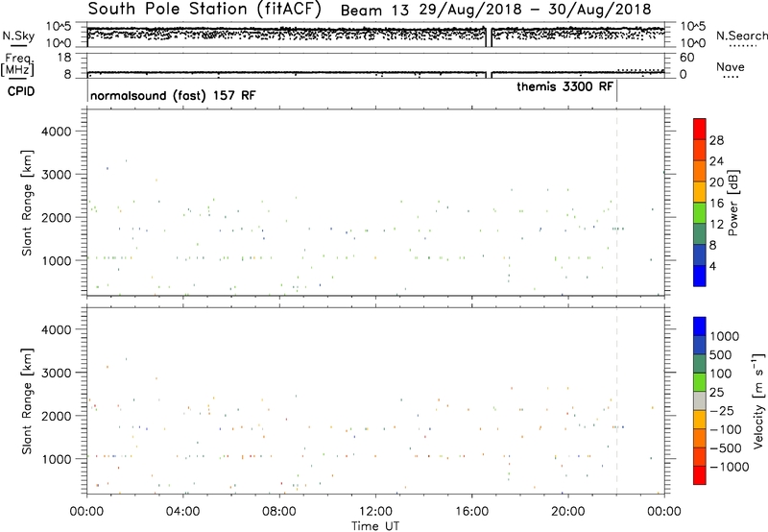Viewport: 768px width, 532px height.
Task: Click the data gap in N.Sky noise panel
Action: tap(489, 36)
